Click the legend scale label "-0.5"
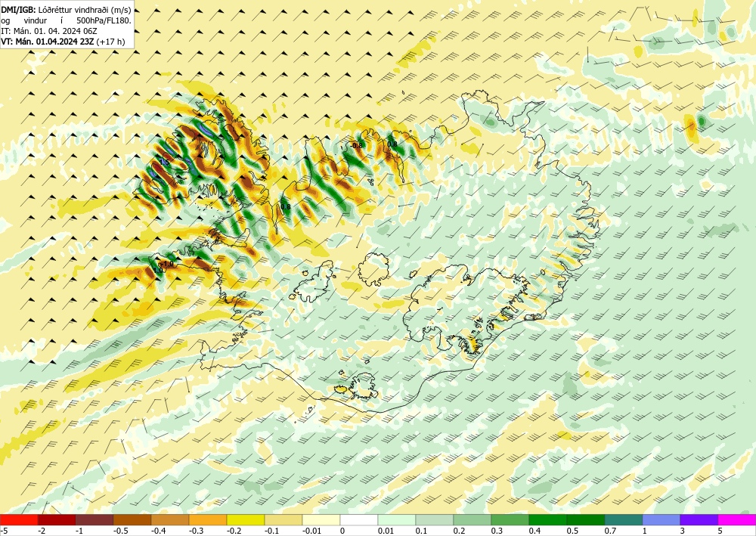This screenshot has width=756, height=536. coord(120,531)
